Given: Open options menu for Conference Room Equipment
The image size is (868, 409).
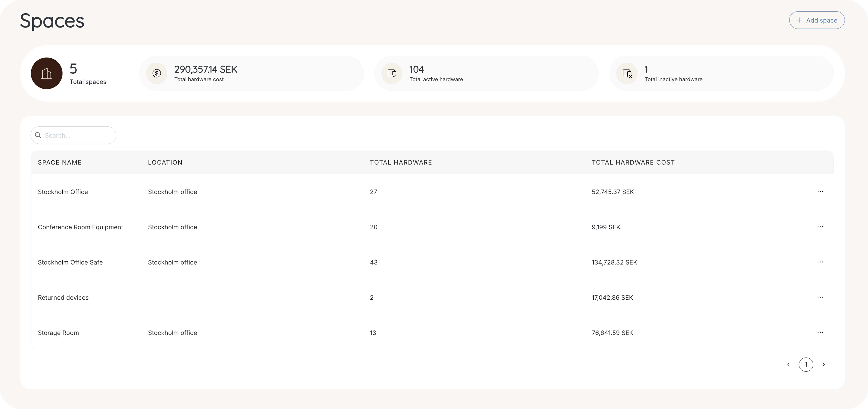Looking at the screenshot, I should [820, 227].
